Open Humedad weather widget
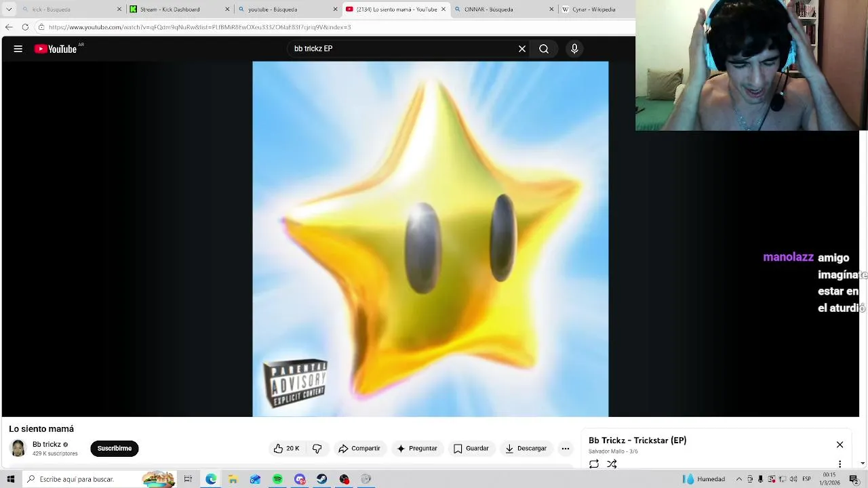This screenshot has width=868, height=488. click(704, 479)
